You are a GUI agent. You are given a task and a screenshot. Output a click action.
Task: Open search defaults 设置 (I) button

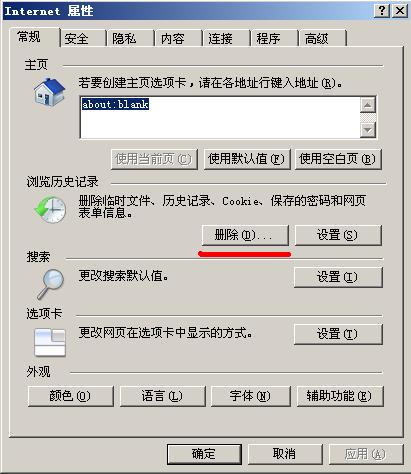tap(338, 277)
